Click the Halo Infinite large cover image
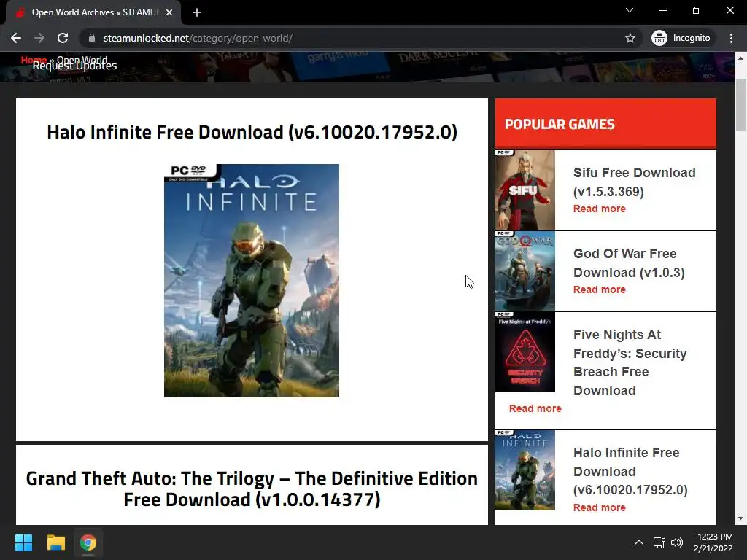The height and width of the screenshot is (560, 747). click(x=252, y=281)
